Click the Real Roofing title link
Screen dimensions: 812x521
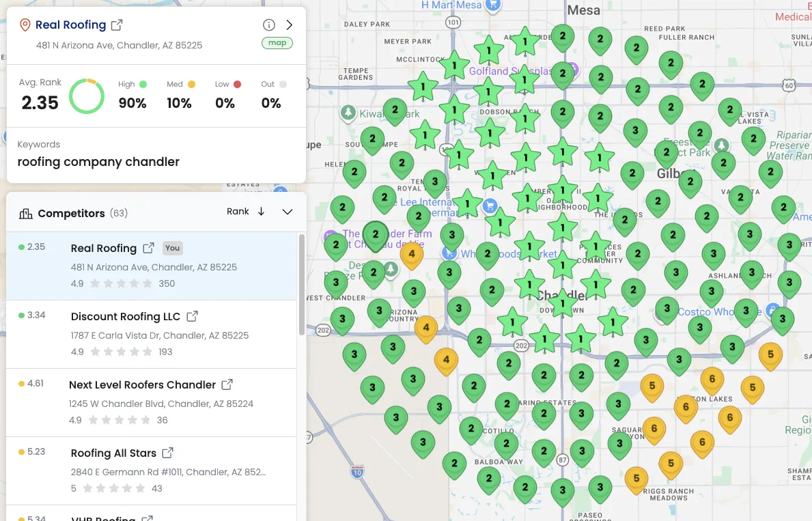click(70, 25)
